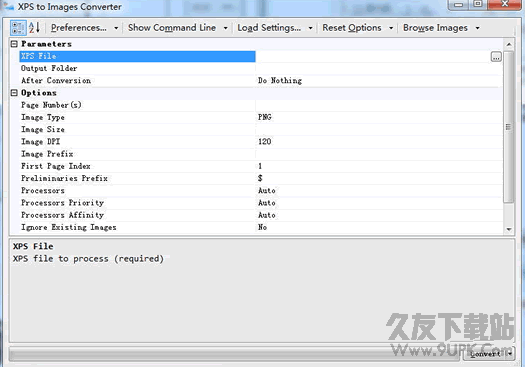The image size is (525, 367).
Task: Open the Load Settings dropdown arrow
Action: click(310, 28)
